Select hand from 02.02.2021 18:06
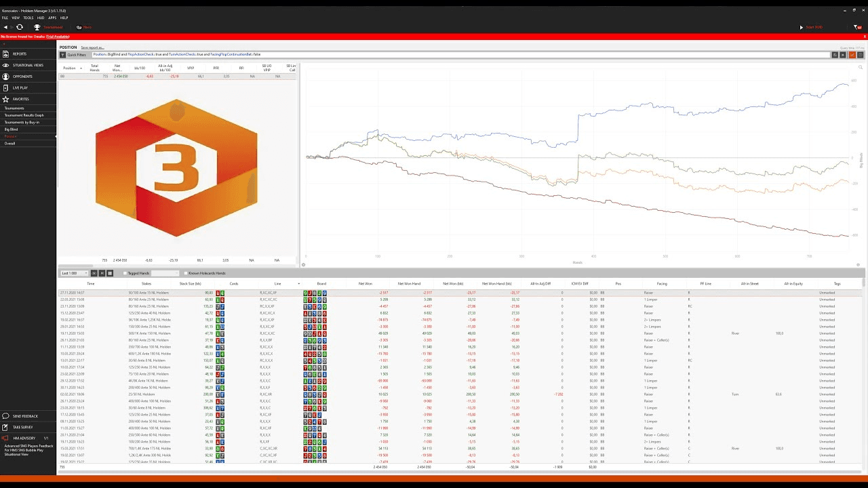This screenshot has height=488, width=868. tap(461, 394)
